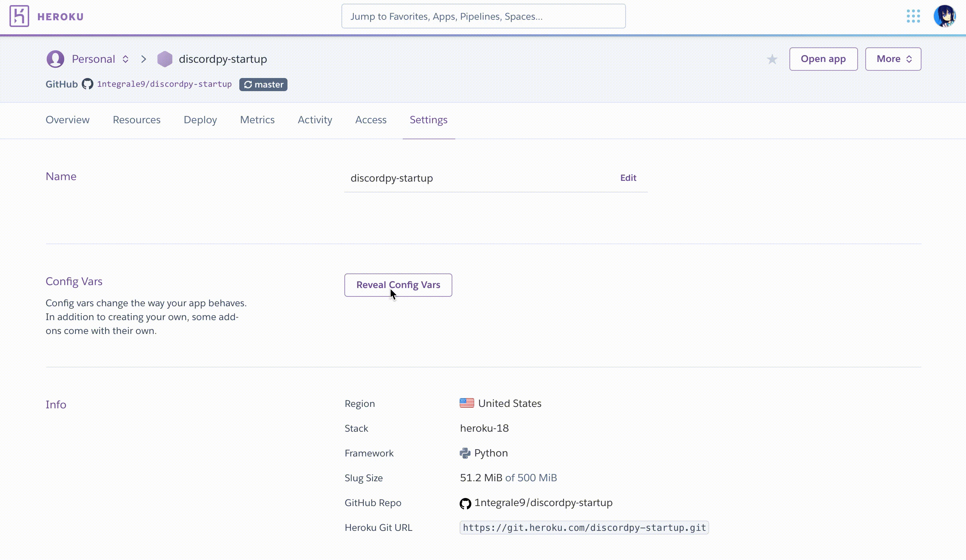Switch to the Access tab
The width and height of the screenshot is (966, 560).
tap(371, 120)
